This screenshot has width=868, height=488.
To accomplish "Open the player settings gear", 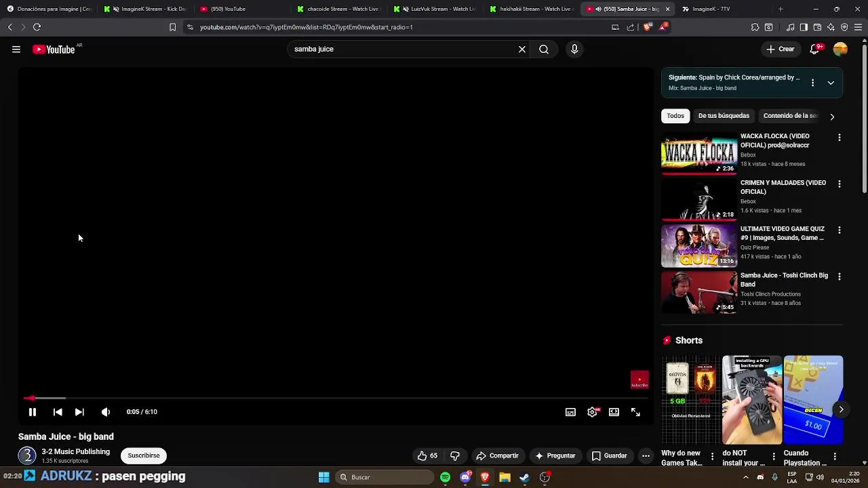I will (592, 412).
